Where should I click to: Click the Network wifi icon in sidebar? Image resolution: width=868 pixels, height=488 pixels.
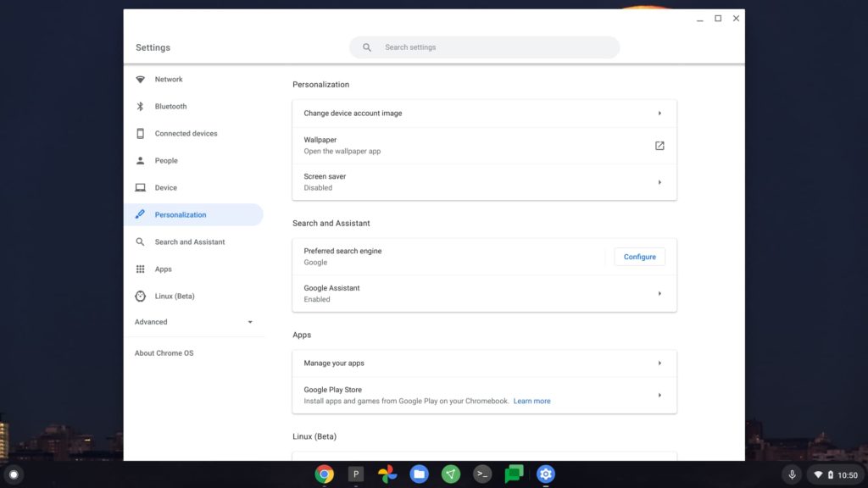click(140, 79)
